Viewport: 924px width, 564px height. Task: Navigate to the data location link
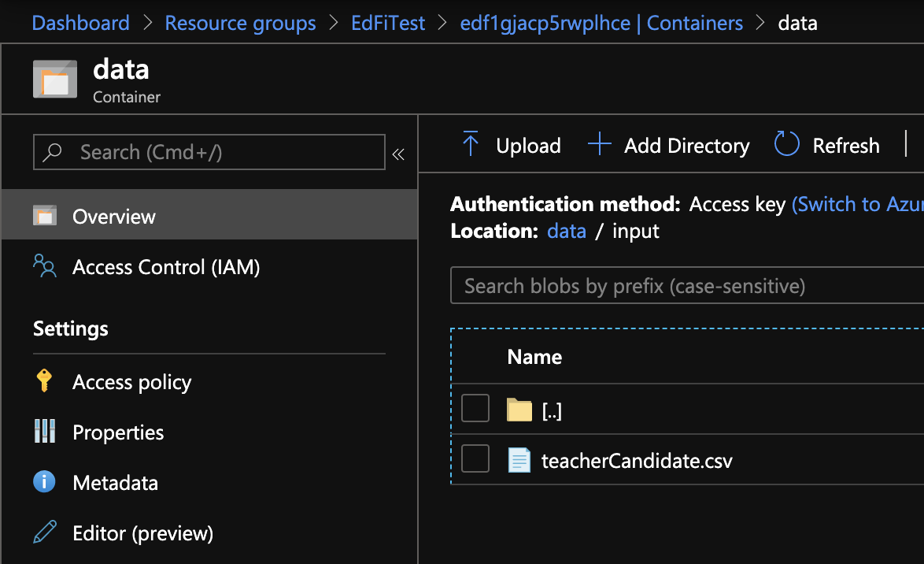[567, 231]
